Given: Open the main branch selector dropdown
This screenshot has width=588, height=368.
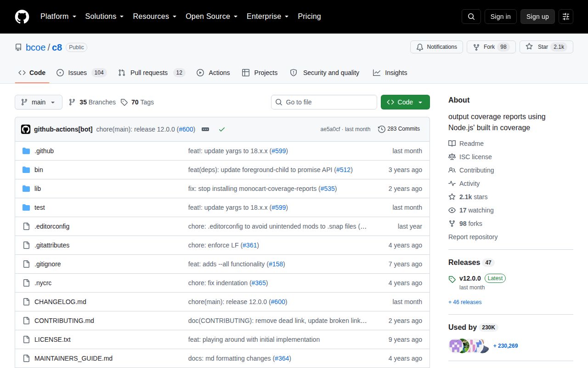Looking at the screenshot, I should [39, 102].
